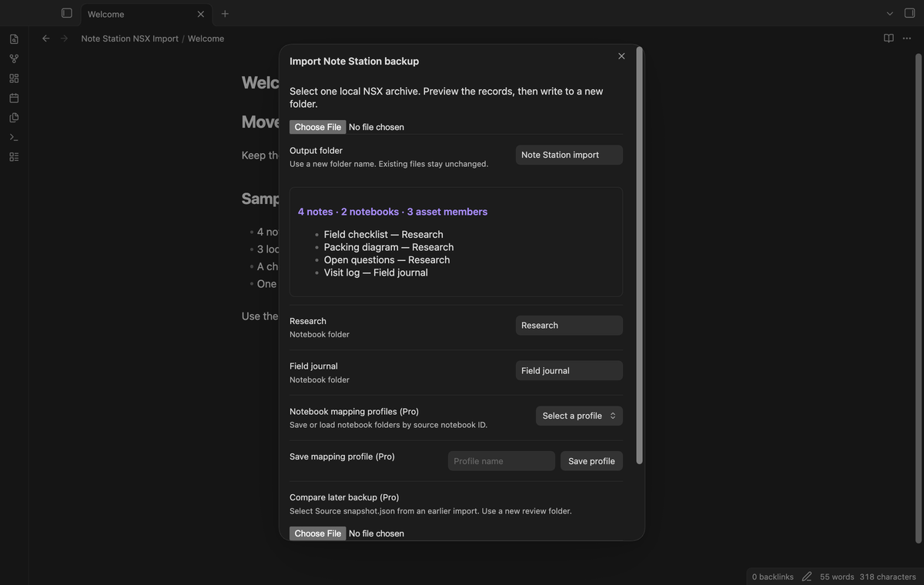The height and width of the screenshot is (585, 924).
Task: Click the 'Import Note Station backup' title
Action: pyautogui.click(x=354, y=61)
